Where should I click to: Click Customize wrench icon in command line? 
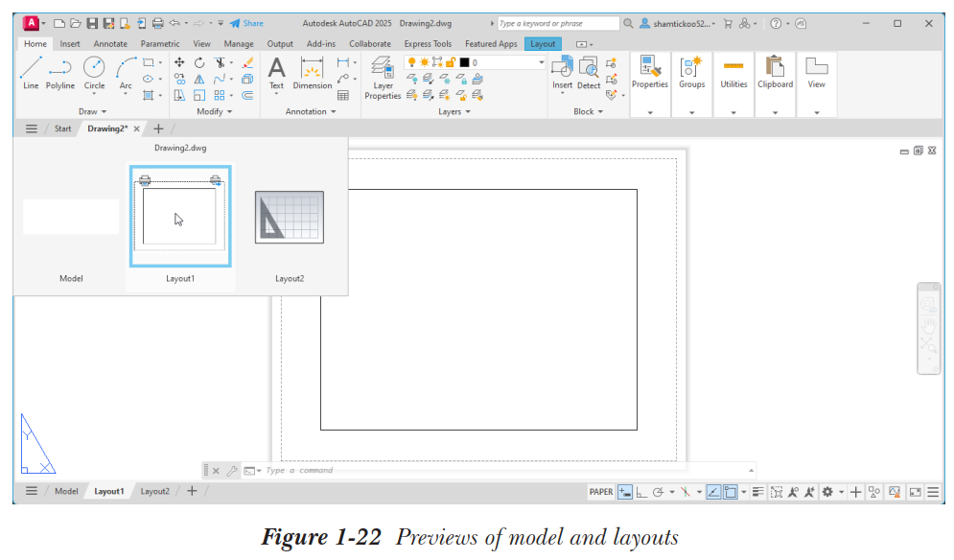[x=232, y=471]
